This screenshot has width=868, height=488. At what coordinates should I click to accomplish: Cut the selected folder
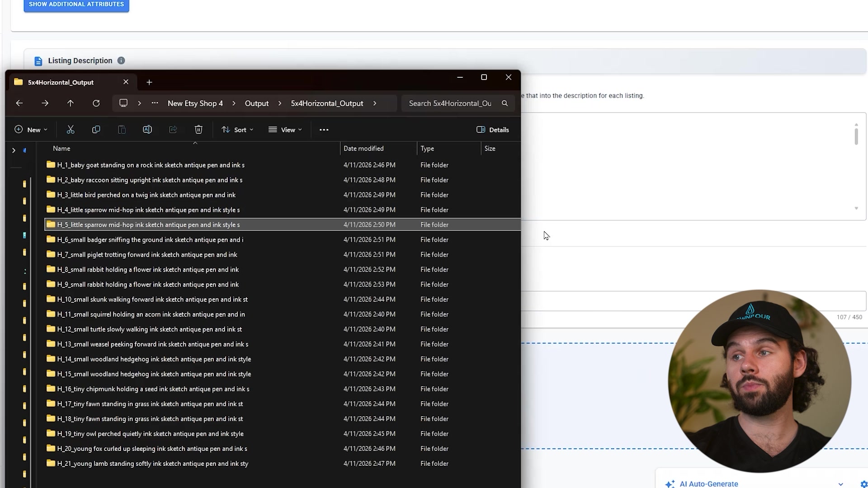[71, 130]
